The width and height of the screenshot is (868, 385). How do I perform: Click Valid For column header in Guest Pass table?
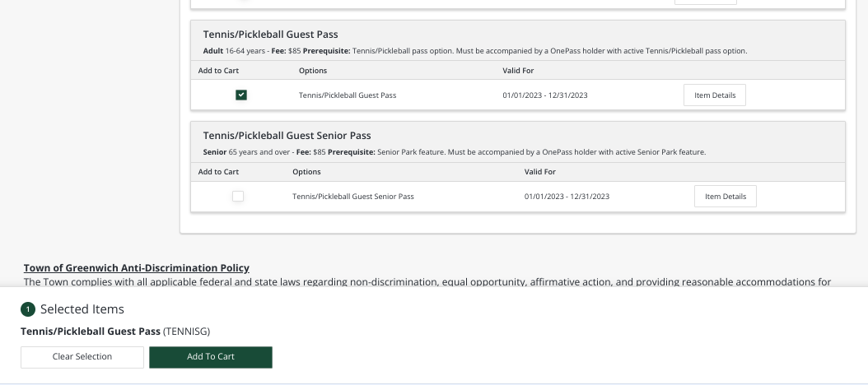tap(518, 71)
